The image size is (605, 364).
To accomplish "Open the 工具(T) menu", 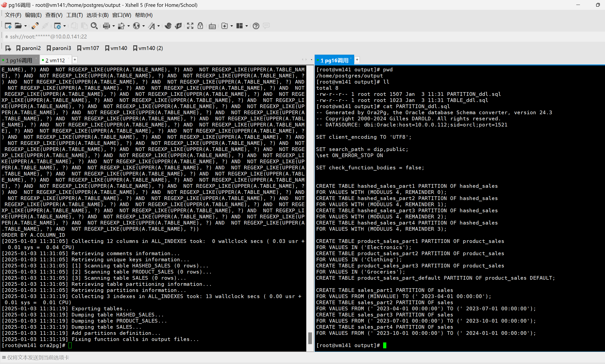I will coord(74,15).
